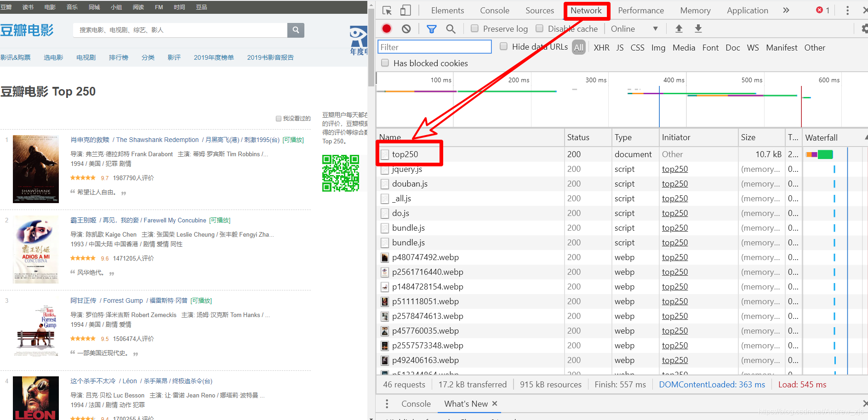
Task: Click the 豆瓣电影 logo
Action: coord(27,30)
